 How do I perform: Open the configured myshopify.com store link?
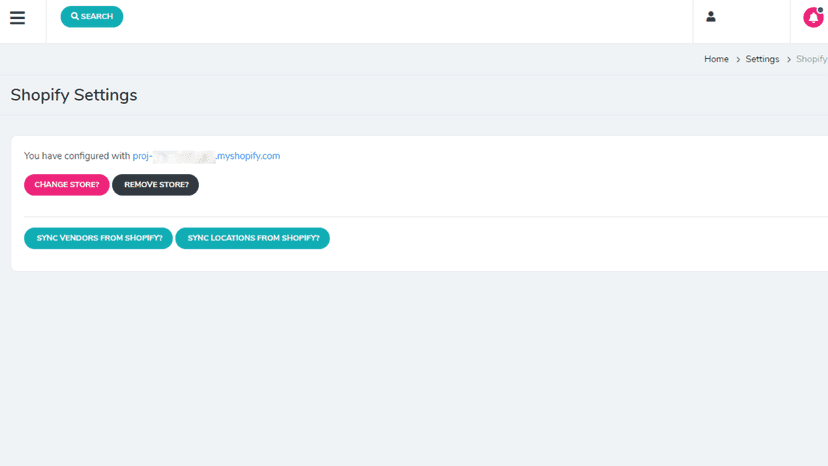click(206, 156)
